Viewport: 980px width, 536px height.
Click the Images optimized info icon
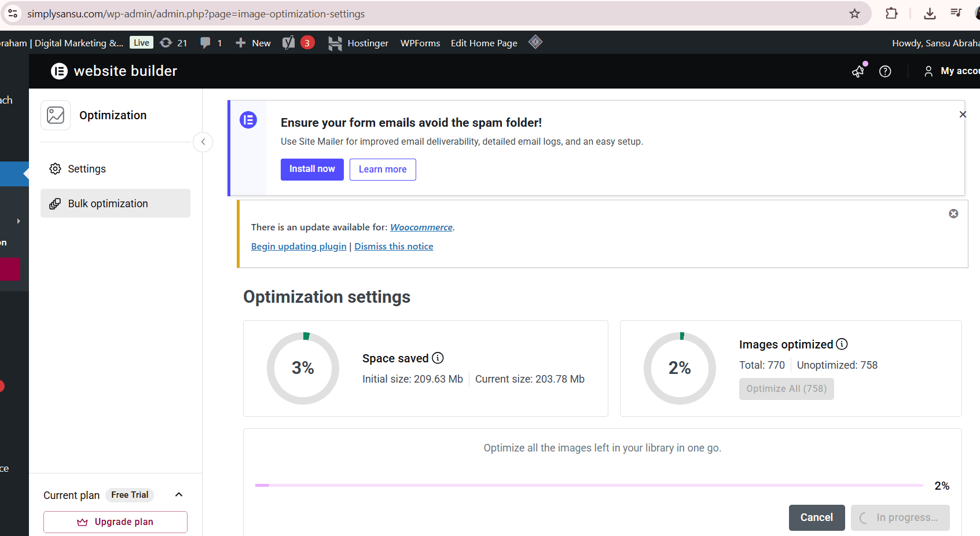click(842, 344)
